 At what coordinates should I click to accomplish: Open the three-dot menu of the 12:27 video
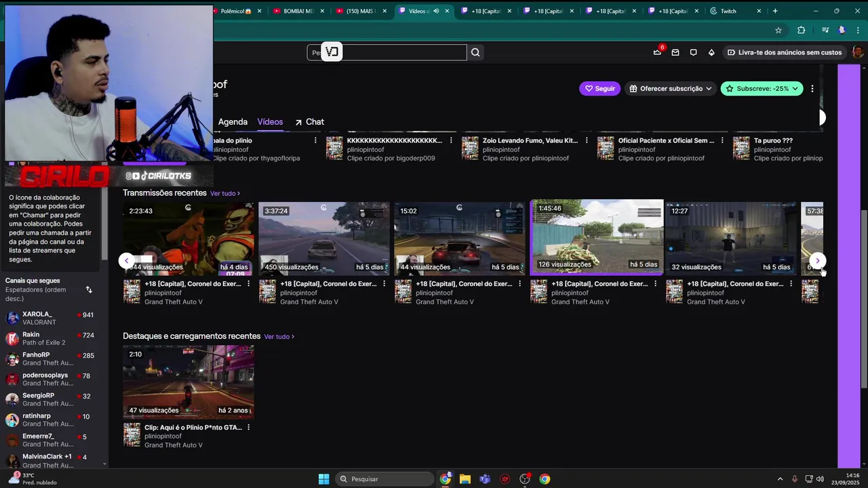(791, 284)
